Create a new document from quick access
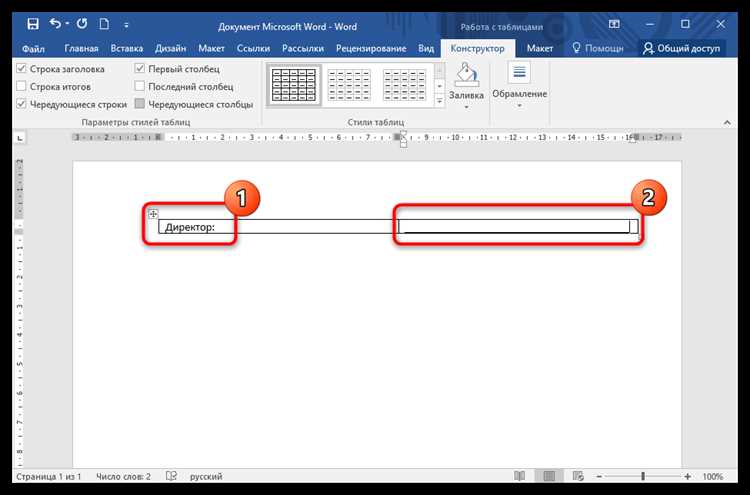 click(104, 24)
